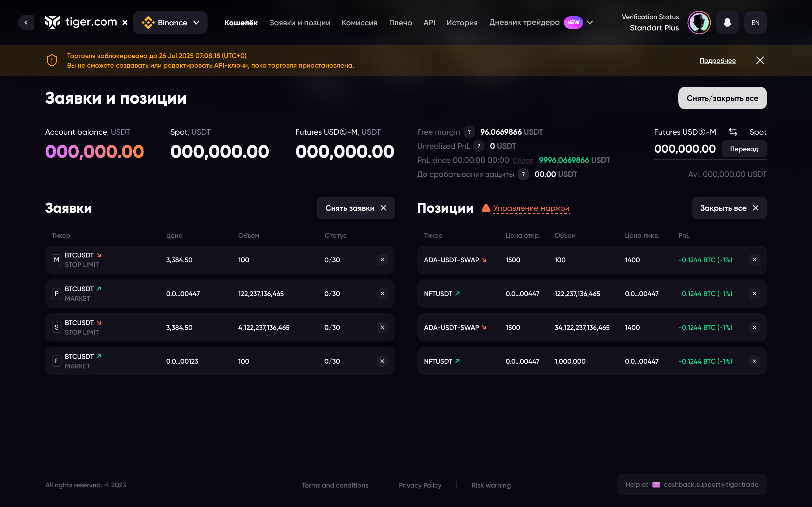Click the Unrealized PnL question mark icon
Image resolution: width=812 pixels, height=507 pixels.
[478, 146]
